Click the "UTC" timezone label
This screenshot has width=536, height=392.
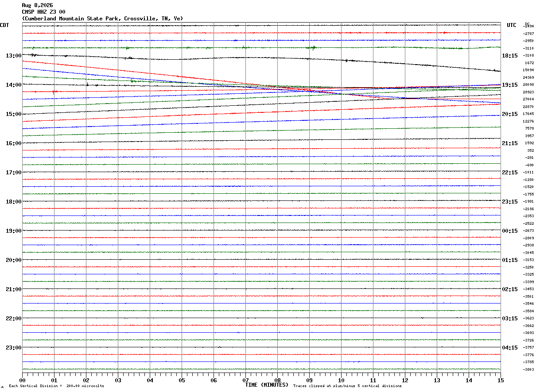tap(512, 25)
